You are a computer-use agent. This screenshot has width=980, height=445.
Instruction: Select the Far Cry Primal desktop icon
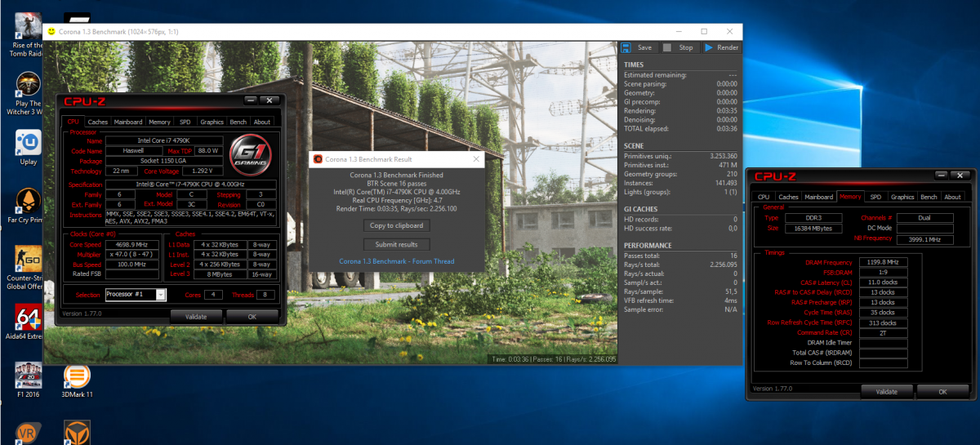click(x=29, y=207)
